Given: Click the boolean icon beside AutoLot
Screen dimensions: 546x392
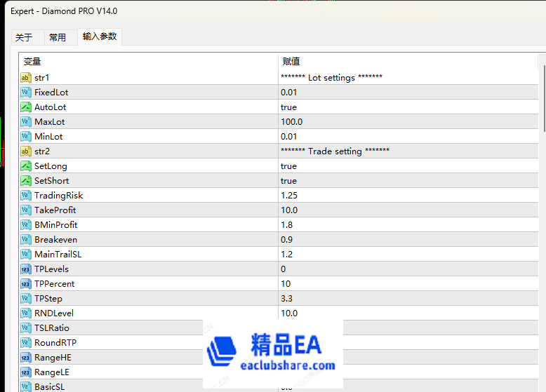Looking at the screenshot, I should (26, 107).
